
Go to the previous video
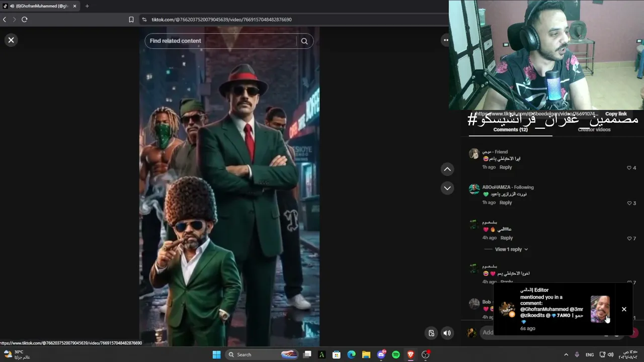click(447, 169)
